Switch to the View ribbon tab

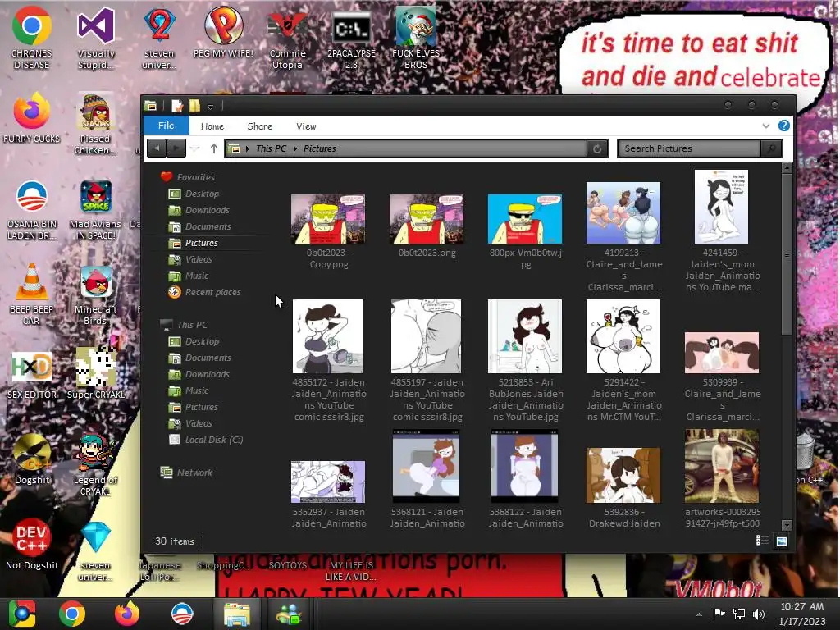pyautogui.click(x=306, y=126)
